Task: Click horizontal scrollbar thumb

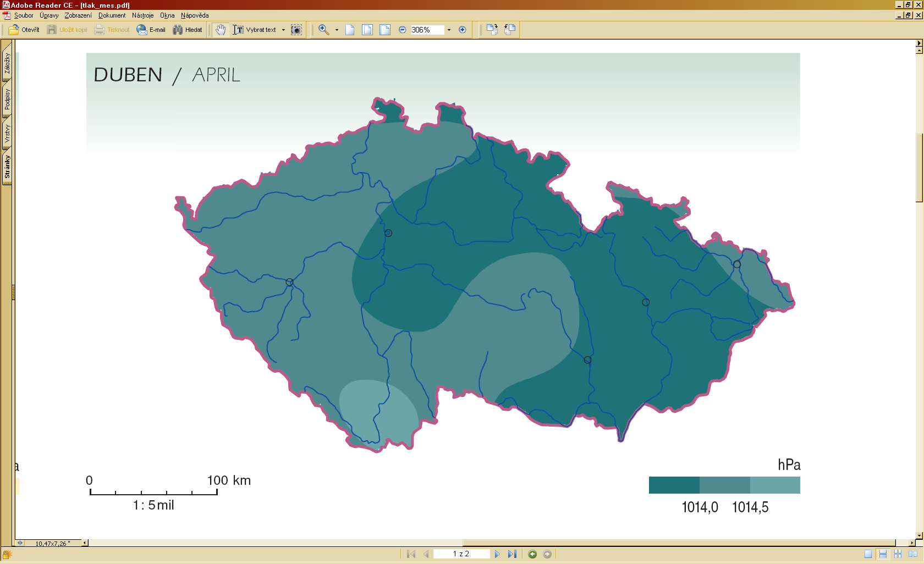Action: pyautogui.click(x=679, y=543)
